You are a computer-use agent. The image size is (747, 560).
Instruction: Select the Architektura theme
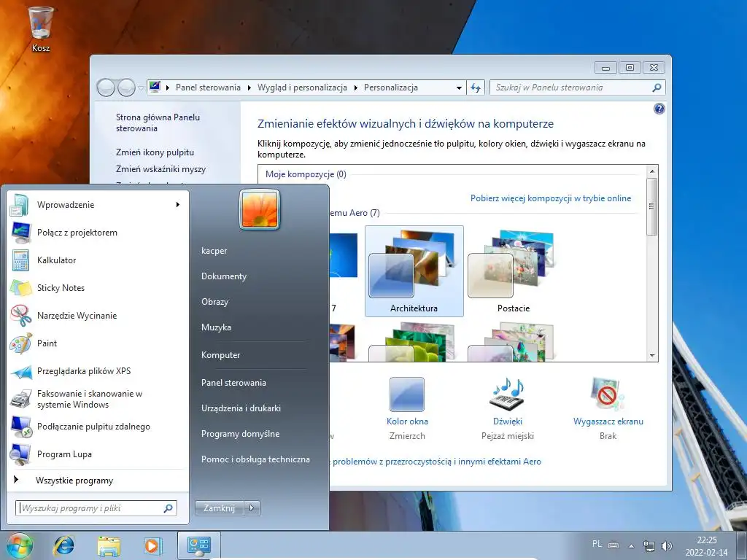(x=414, y=271)
